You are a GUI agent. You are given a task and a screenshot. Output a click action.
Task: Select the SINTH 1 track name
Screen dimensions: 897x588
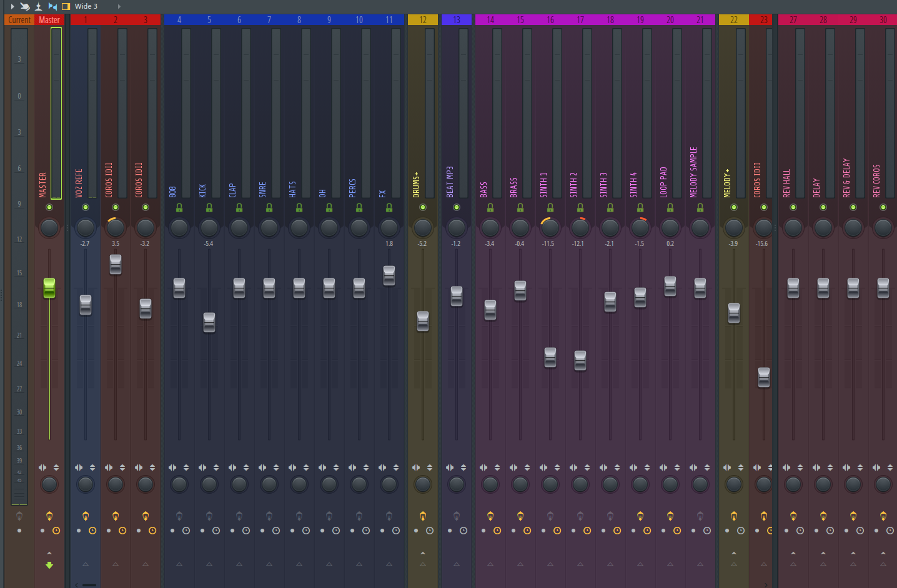(x=543, y=185)
